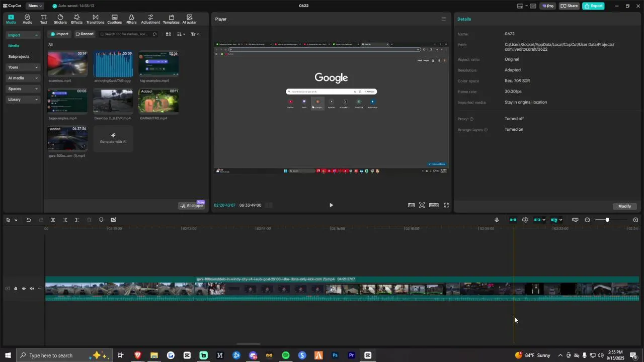Select the scambros.mp4 thumbnail
644x362 pixels.
tap(67, 64)
